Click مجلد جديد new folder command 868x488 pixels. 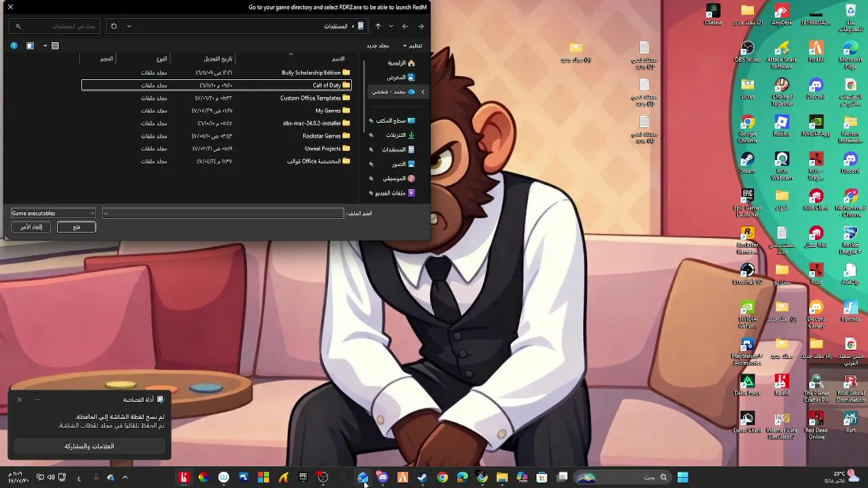[x=378, y=45]
